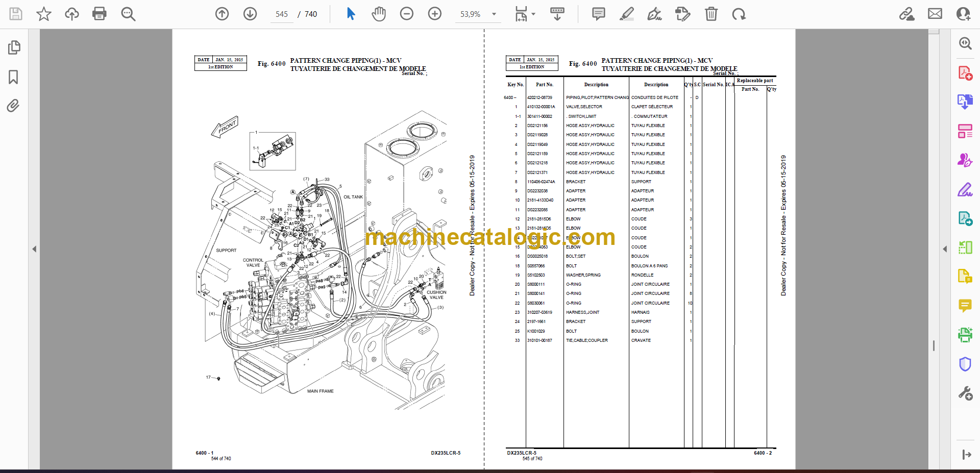Click the zoom level field showing 53,9%
The width and height of the screenshot is (980, 473).
coord(470,14)
